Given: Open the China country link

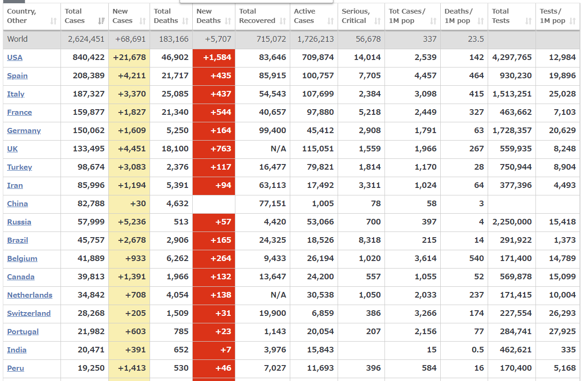Looking at the screenshot, I should click(x=17, y=203).
